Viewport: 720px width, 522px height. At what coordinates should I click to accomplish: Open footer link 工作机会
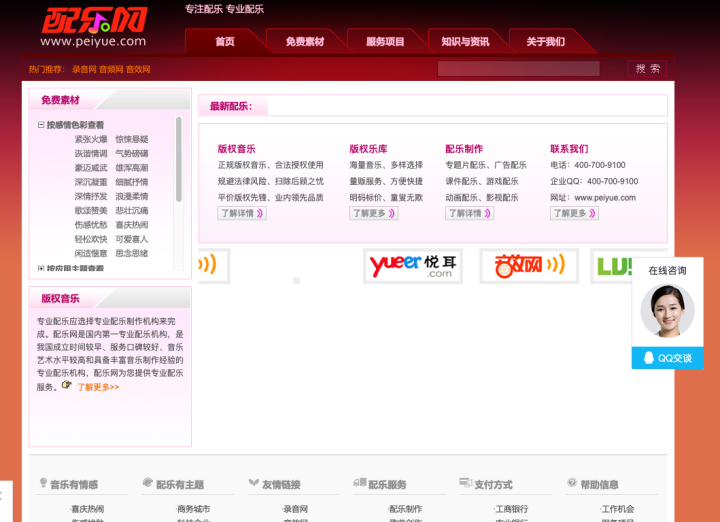618,509
